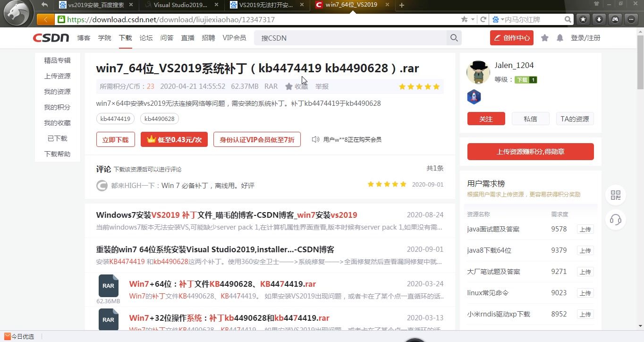644x342 pixels.
Task: Click the CSDN header favorites star
Action: click(545, 38)
